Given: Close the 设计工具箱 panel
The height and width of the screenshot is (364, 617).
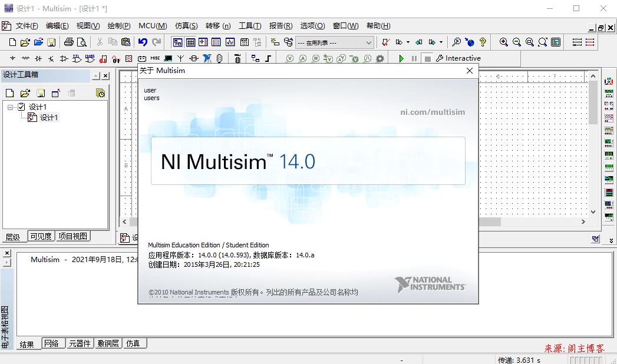Looking at the screenshot, I should [105, 76].
